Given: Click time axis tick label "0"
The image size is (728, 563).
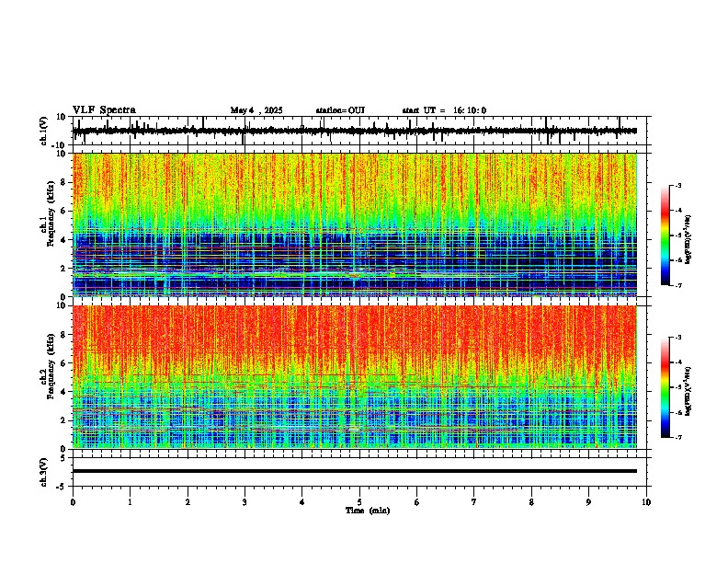Looking at the screenshot, I should tap(73, 502).
